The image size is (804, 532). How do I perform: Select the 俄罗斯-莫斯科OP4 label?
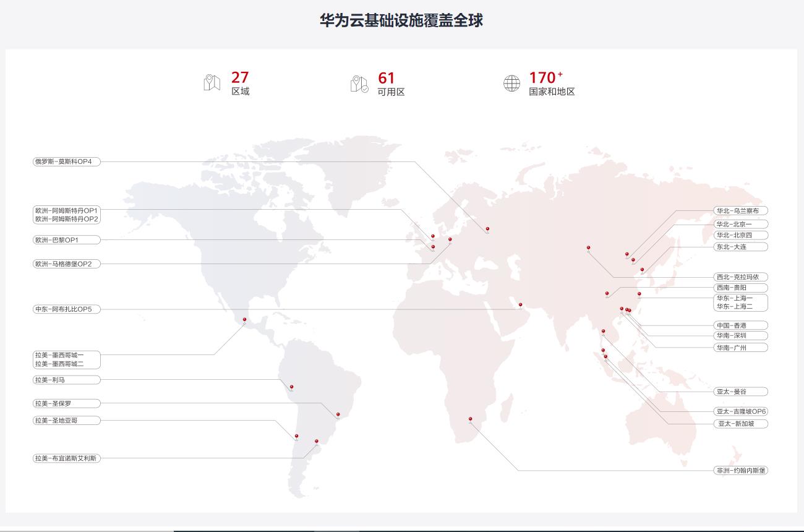click(x=66, y=161)
